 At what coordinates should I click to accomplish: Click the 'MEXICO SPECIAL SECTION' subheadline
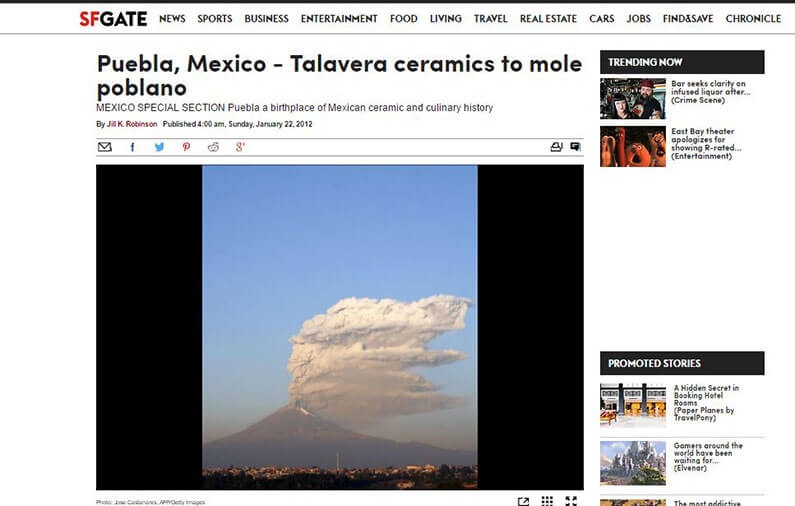(295, 107)
